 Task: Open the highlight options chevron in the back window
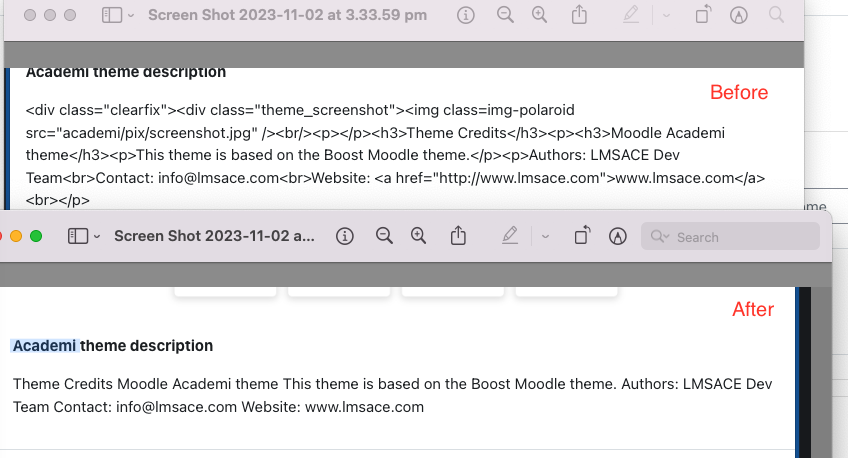click(666, 16)
